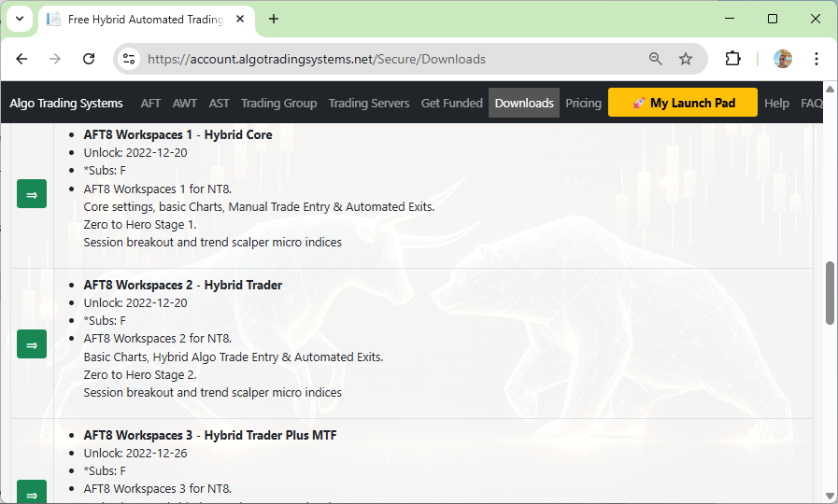Image resolution: width=838 pixels, height=504 pixels.
Task: Click the browser forward arrow
Action: [54, 59]
